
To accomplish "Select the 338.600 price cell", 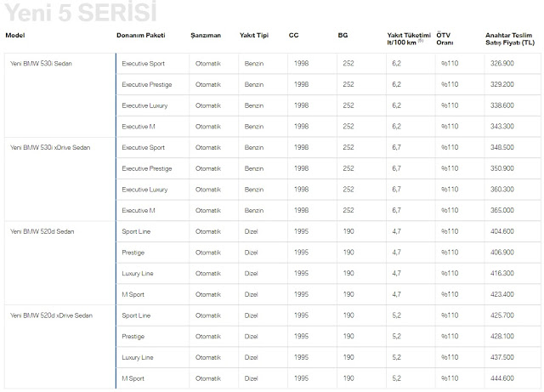I will pos(501,105).
